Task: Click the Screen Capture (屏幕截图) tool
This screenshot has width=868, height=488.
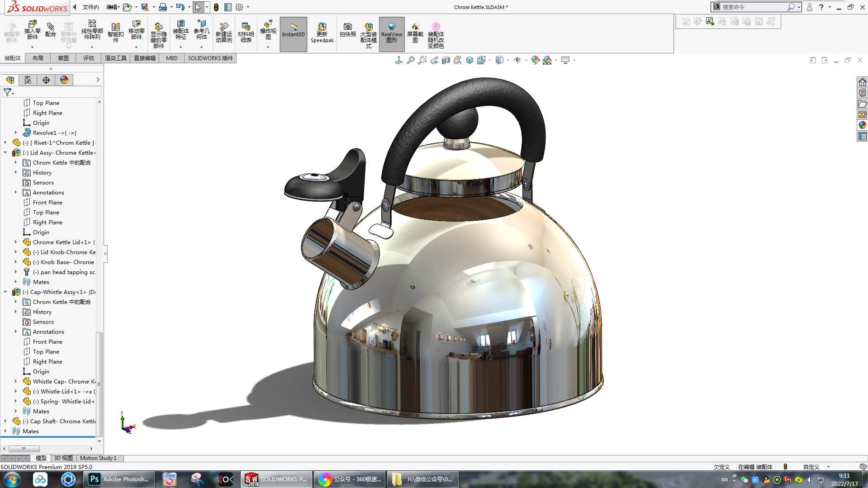Action: coord(415,33)
